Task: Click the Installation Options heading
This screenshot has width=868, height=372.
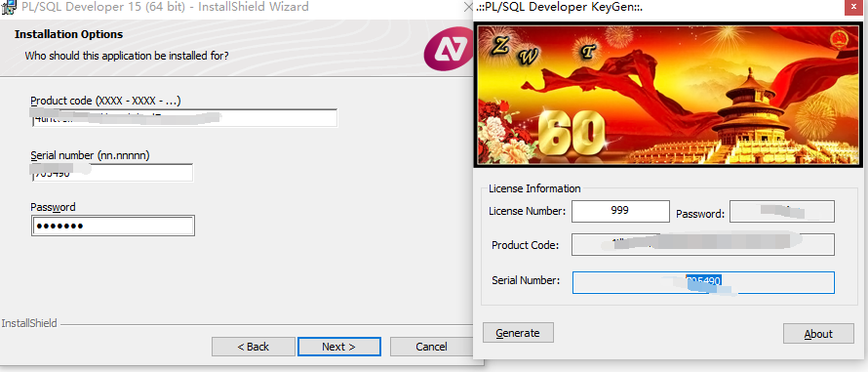Action: [x=68, y=34]
